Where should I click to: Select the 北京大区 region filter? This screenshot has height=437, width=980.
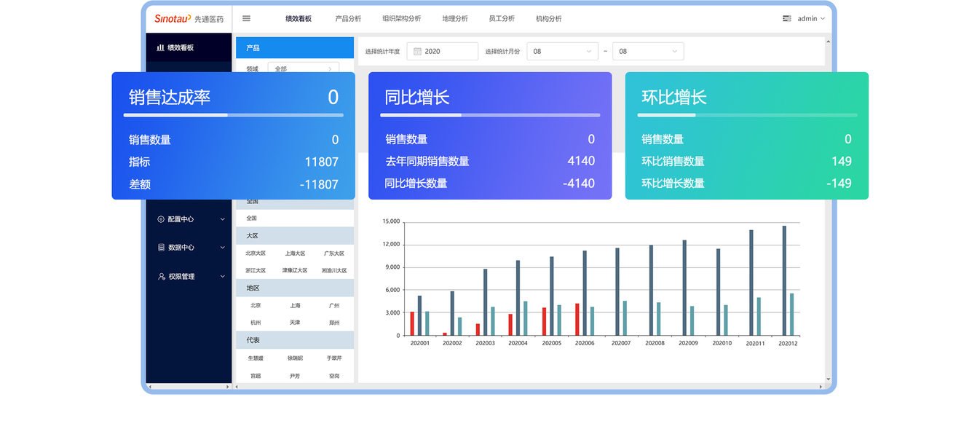pos(256,253)
